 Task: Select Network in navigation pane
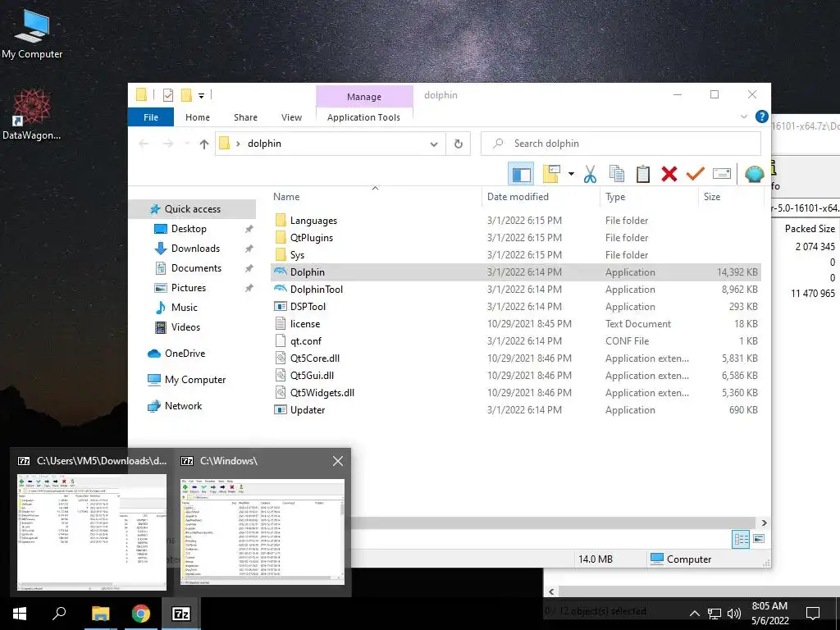tap(183, 406)
